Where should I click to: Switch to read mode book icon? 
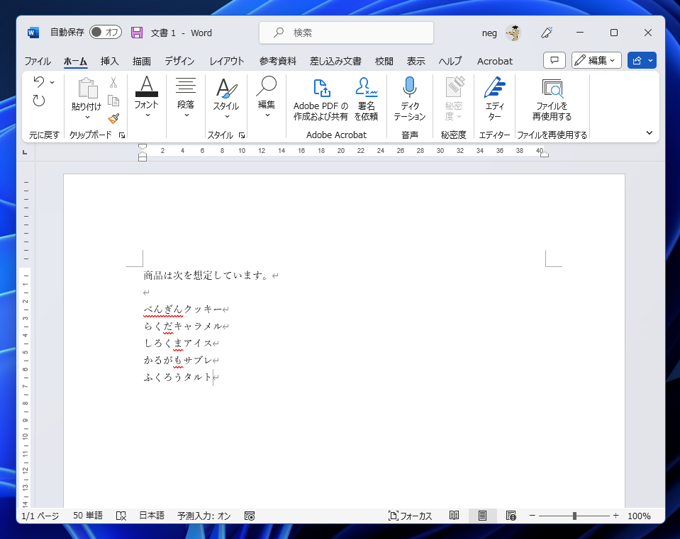(x=454, y=515)
